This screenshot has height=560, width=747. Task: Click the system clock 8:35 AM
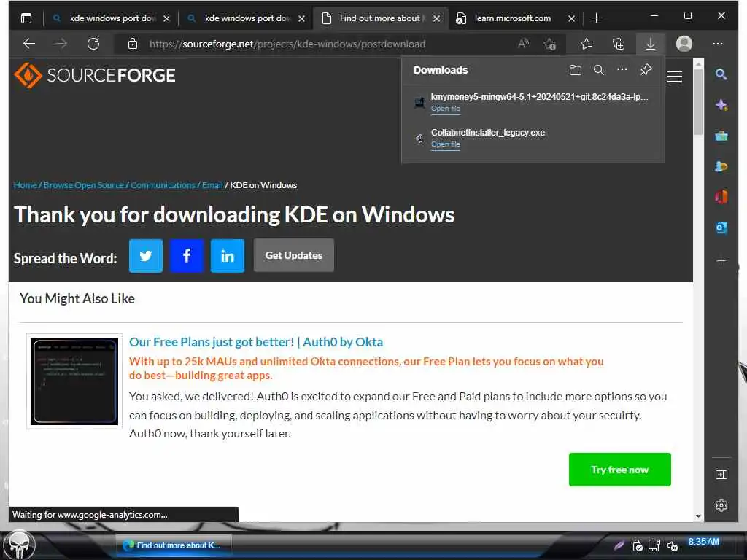(x=703, y=542)
